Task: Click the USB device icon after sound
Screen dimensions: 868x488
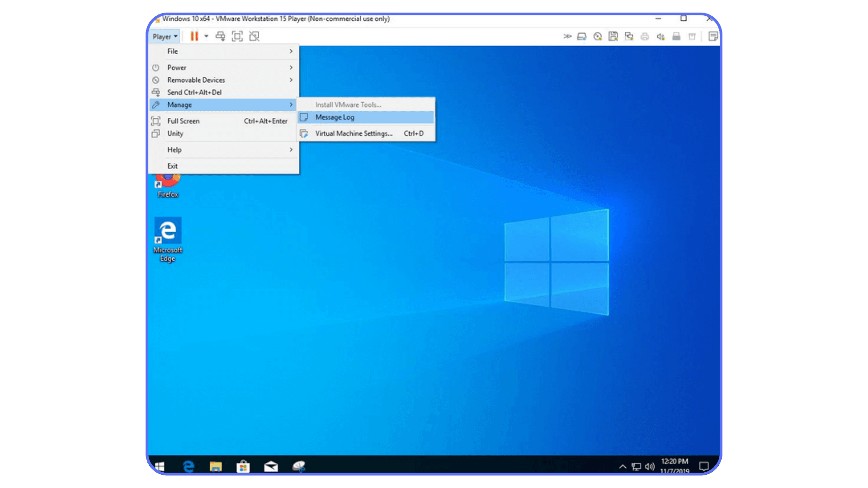Action: tap(676, 37)
